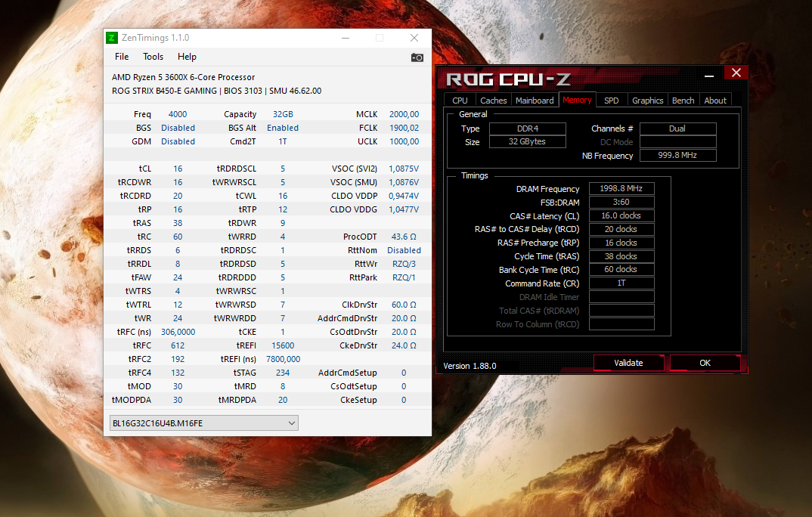The height and width of the screenshot is (517, 812).
Task: Click the UCLK value 1000,00
Action: pyautogui.click(x=404, y=141)
